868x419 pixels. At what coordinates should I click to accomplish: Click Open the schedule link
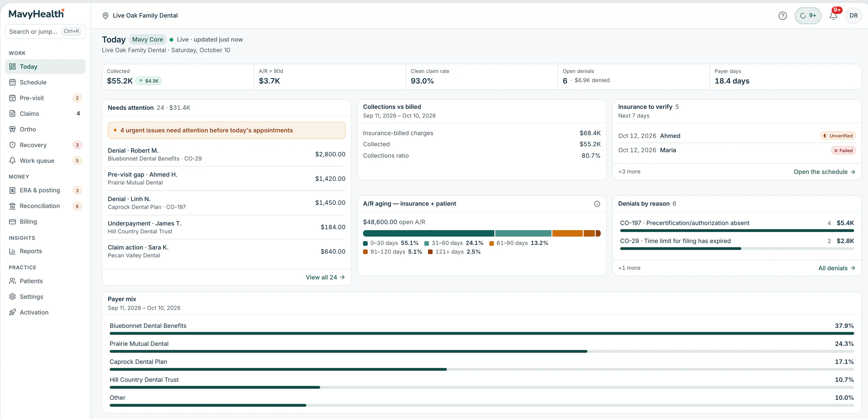[x=824, y=172]
